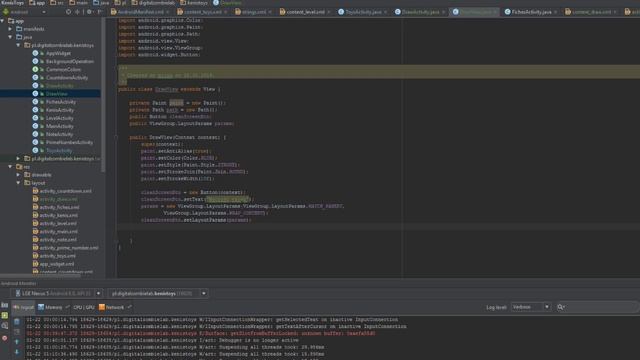Expand the manifests folder
This screenshot has height=360, width=640.
click(11, 29)
